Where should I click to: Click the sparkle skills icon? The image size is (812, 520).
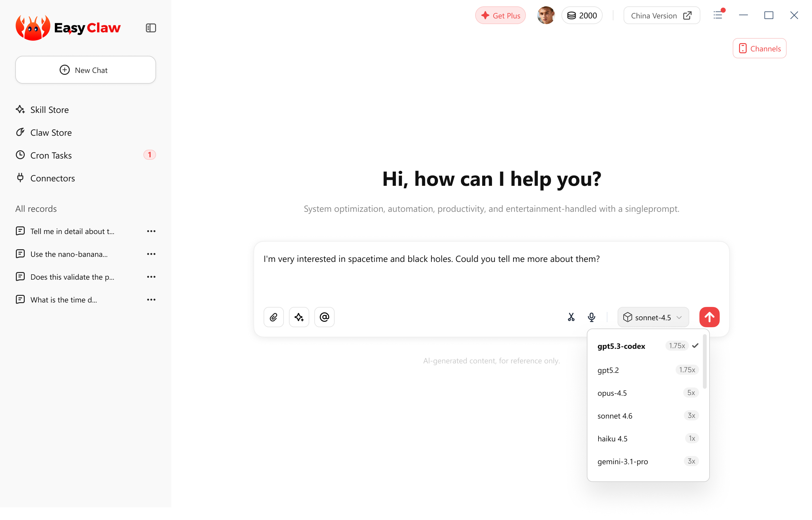point(299,317)
